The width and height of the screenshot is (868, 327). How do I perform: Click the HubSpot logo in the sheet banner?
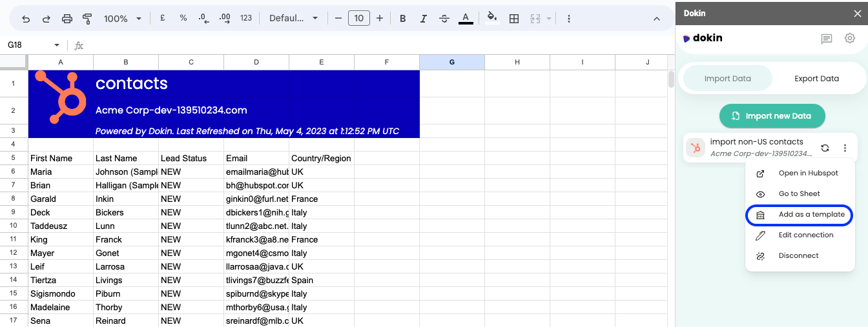61,97
